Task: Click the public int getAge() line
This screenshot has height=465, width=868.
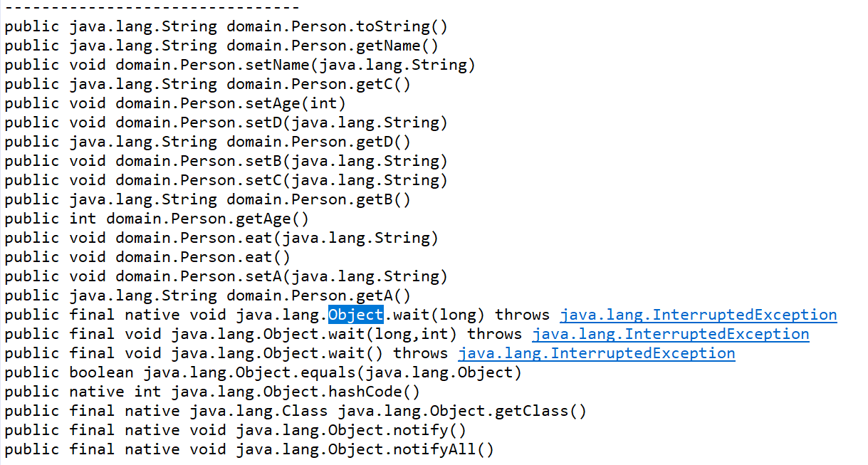Action: tap(157, 219)
